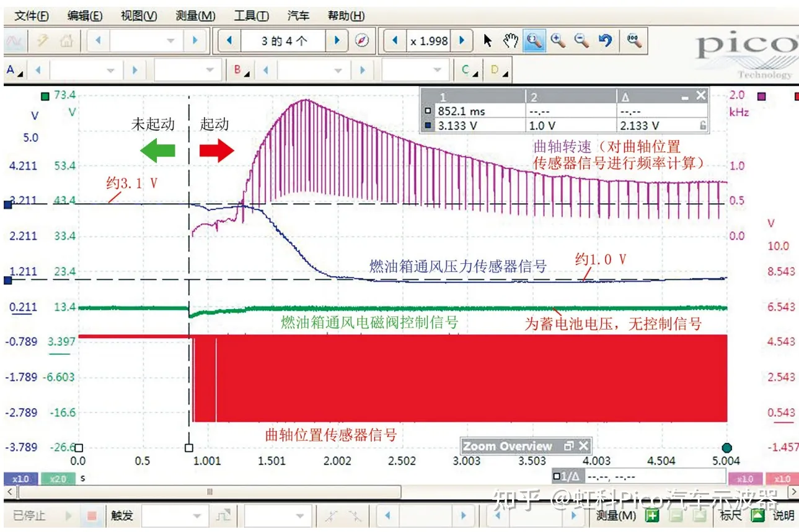Open the 编辑(E) menu
799x532 pixels.
coord(84,15)
